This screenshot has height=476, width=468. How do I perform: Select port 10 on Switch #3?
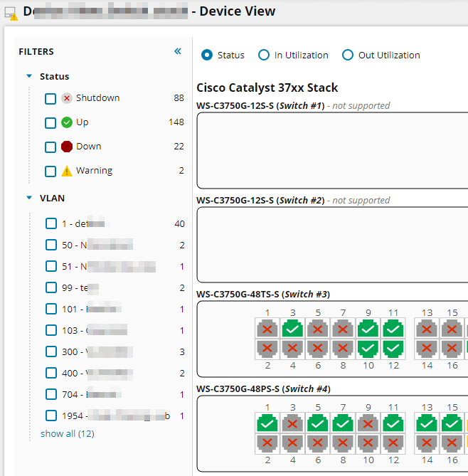click(x=367, y=349)
